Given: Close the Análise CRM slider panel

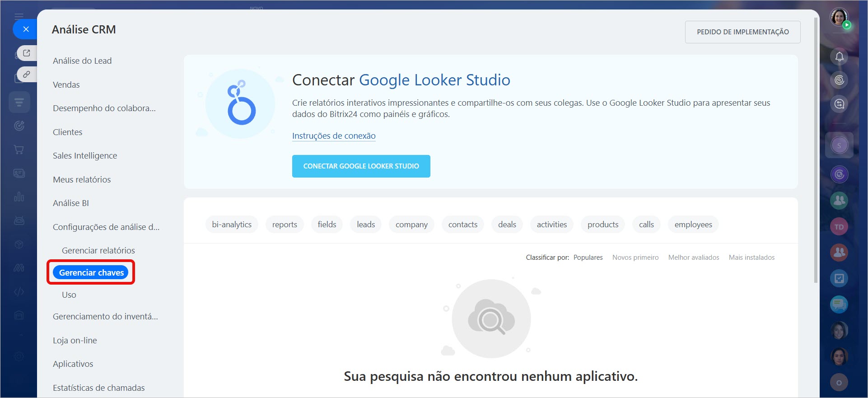Looking at the screenshot, I should [x=26, y=29].
